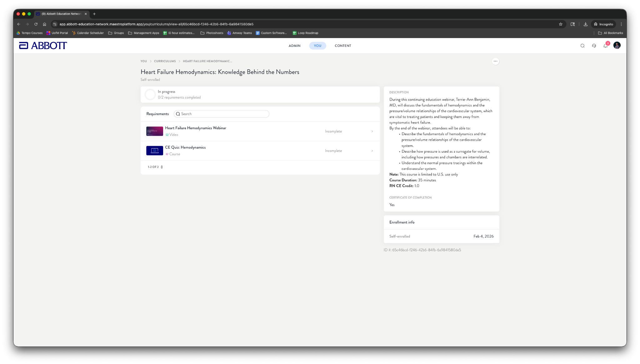Screen dimensions: 640x364
Task: Open the Heart Failure Hemodynamics Webinar thumbnail
Action: 154,131
